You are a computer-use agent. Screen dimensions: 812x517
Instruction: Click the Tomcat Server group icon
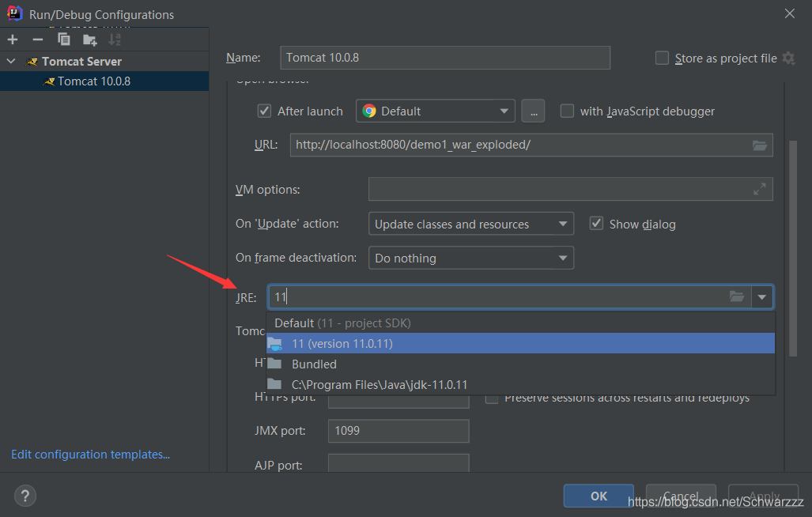click(32, 62)
